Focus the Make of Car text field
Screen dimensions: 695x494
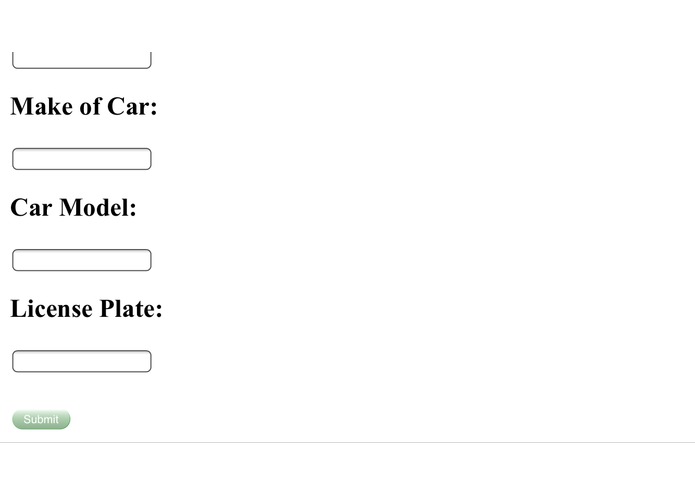pos(82,159)
